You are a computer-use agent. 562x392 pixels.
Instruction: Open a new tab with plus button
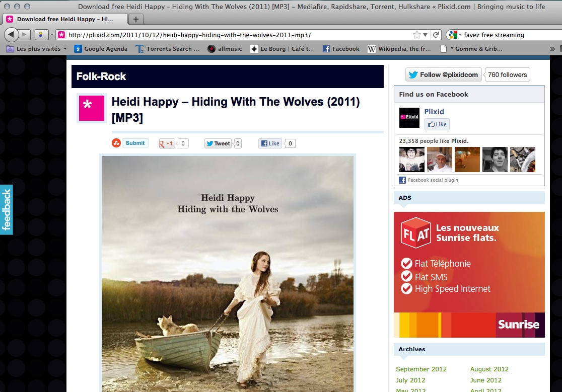pyautogui.click(x=135, y=19)
